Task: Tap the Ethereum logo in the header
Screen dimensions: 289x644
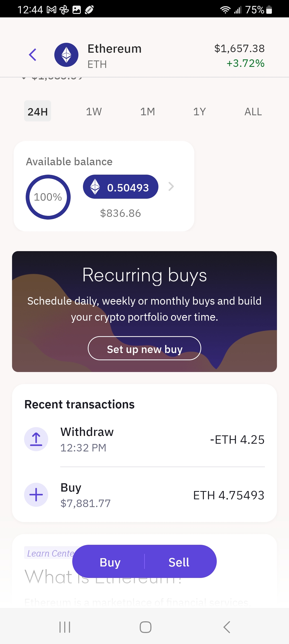Action: [66, 55]
